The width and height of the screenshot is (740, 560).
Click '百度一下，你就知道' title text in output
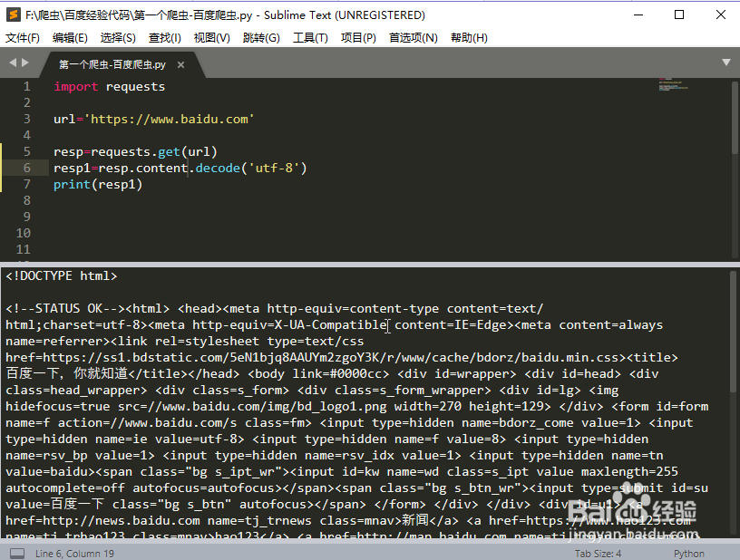pos(66,374)
